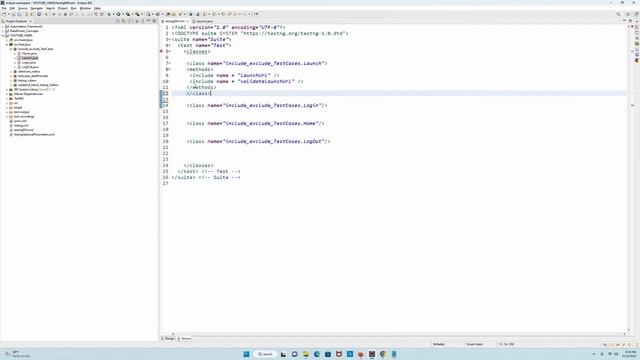Viewport: 640px width, 360px height.
Task: Expand the src/main/java folder
Action: pyautogui.click(x=7, y=40)
